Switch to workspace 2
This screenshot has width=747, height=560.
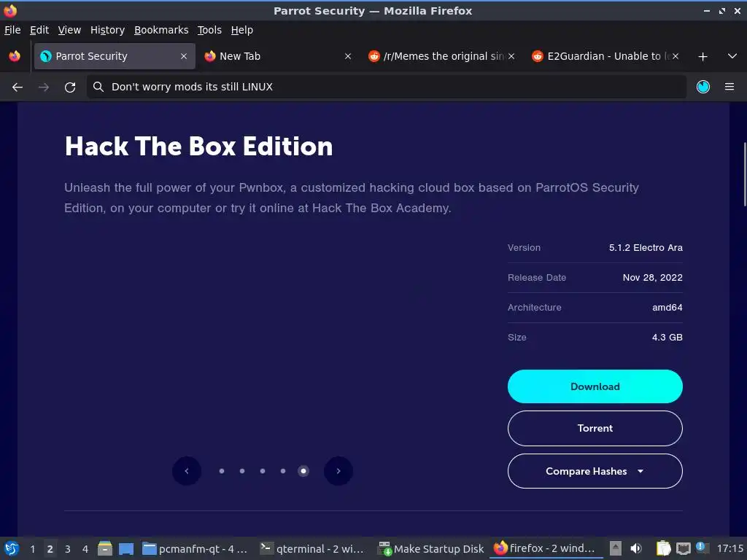(x=50, y=549)
